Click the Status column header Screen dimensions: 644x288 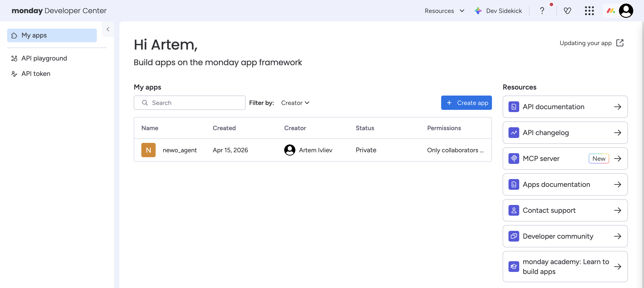pos(365,128)
